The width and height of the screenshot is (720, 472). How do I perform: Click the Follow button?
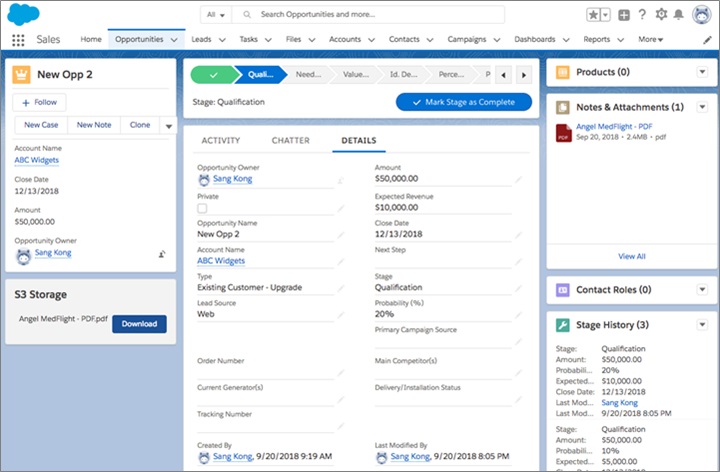click(39, 102)
